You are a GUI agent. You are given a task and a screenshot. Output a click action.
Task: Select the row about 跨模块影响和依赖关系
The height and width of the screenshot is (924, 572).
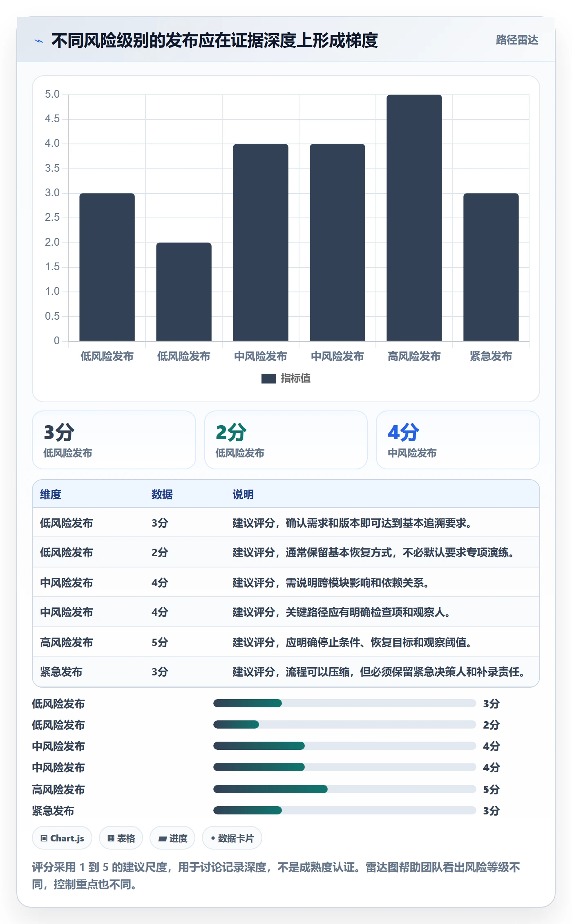(286, 582)
